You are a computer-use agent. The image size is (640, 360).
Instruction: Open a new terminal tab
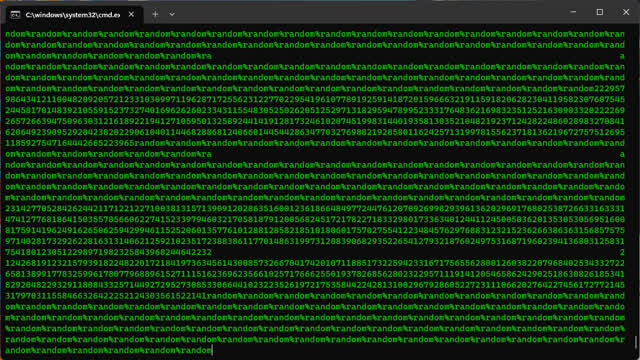click(155, 14)
